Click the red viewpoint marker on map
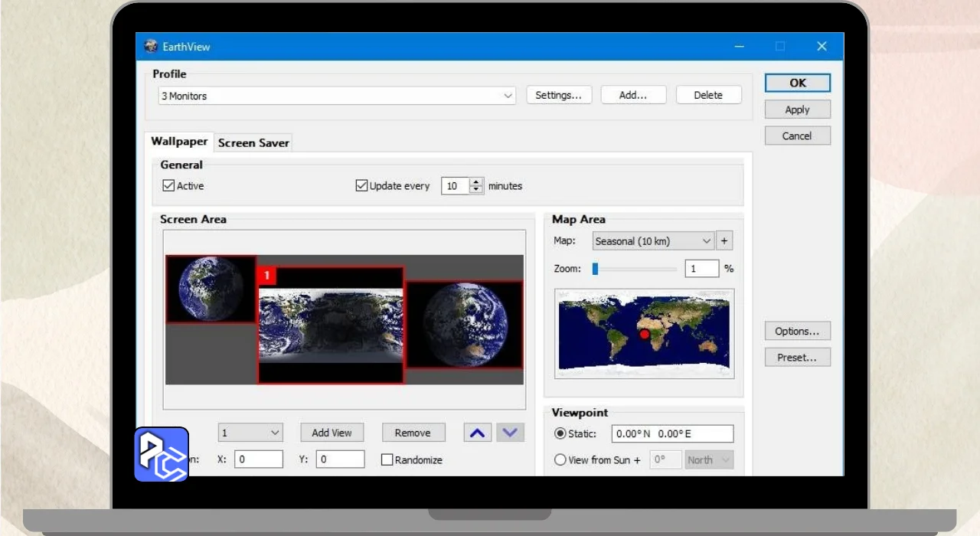 coord(645,335)
